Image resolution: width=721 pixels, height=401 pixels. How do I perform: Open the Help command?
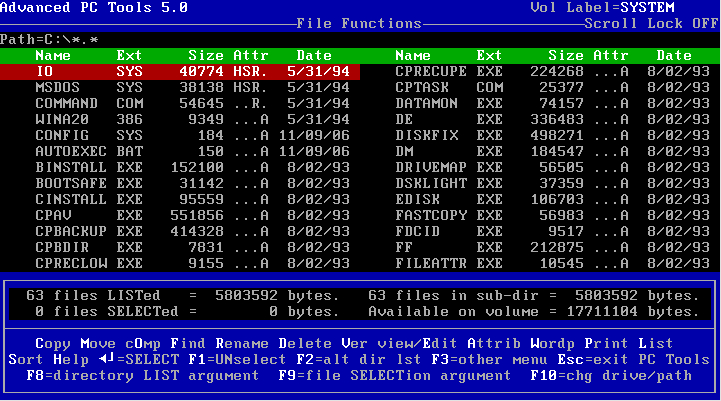point(71,359)
